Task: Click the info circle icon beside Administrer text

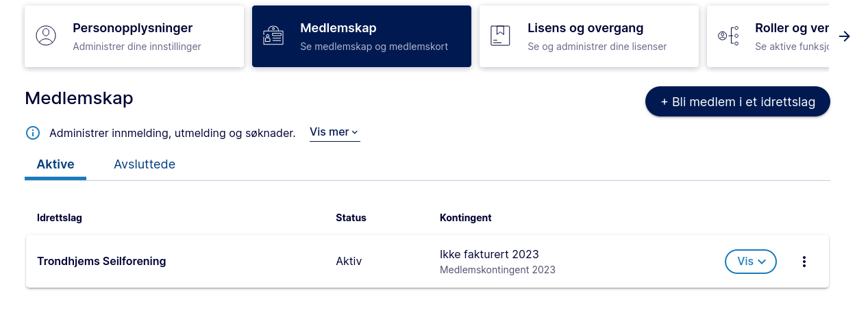Action: (33, 133)
